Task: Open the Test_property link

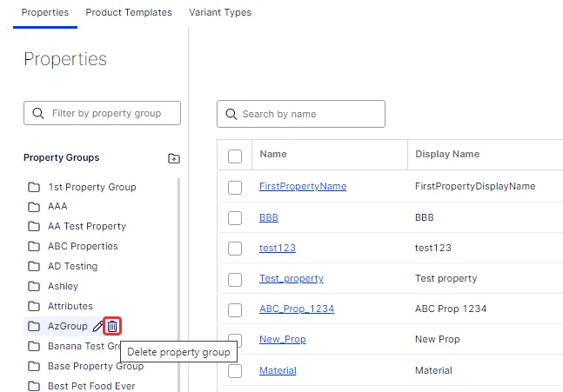Action: pos(292,278)
